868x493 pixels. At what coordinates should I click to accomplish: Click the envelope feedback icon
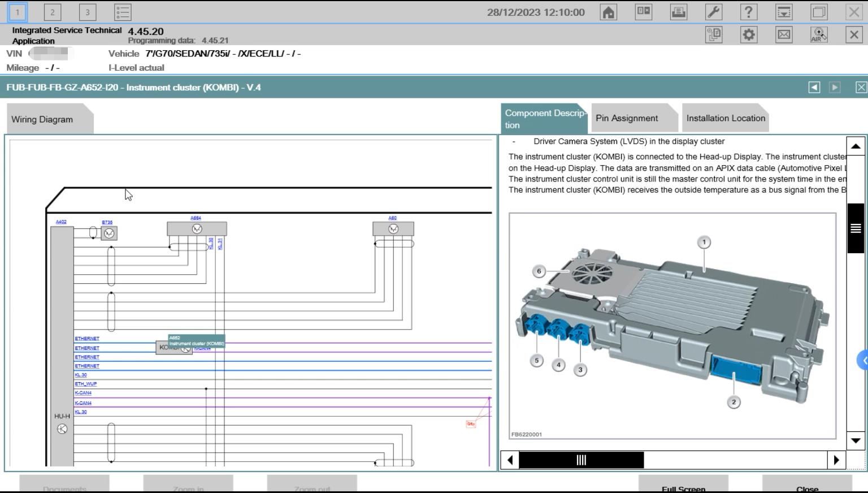coord(784,34)
